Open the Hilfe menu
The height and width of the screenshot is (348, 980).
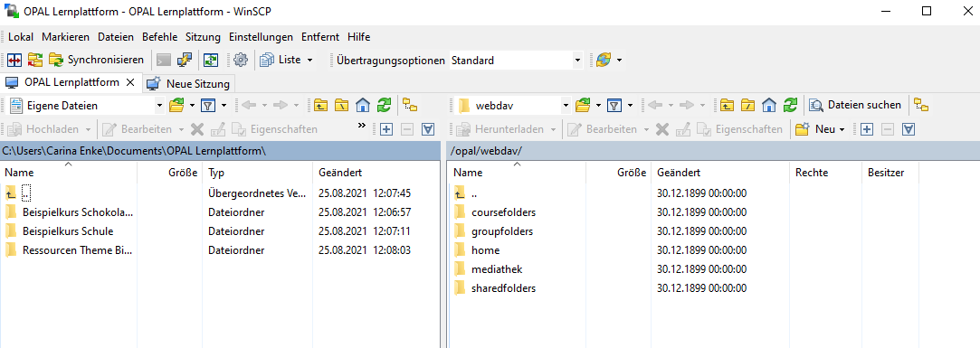[358, 37]
